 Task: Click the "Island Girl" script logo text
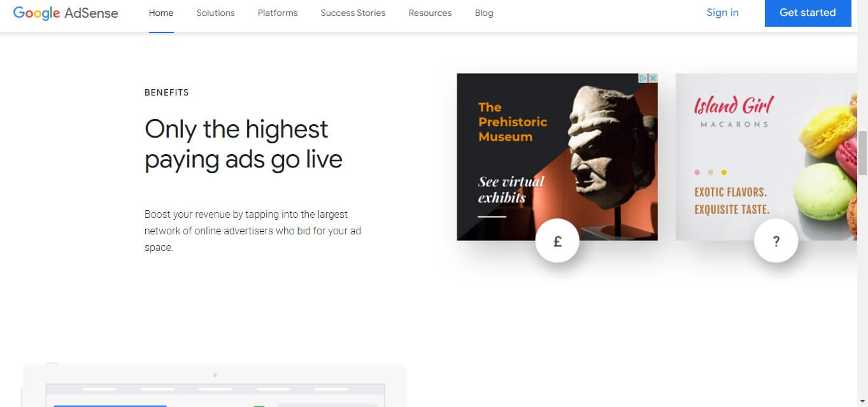(x=734, y=105)
